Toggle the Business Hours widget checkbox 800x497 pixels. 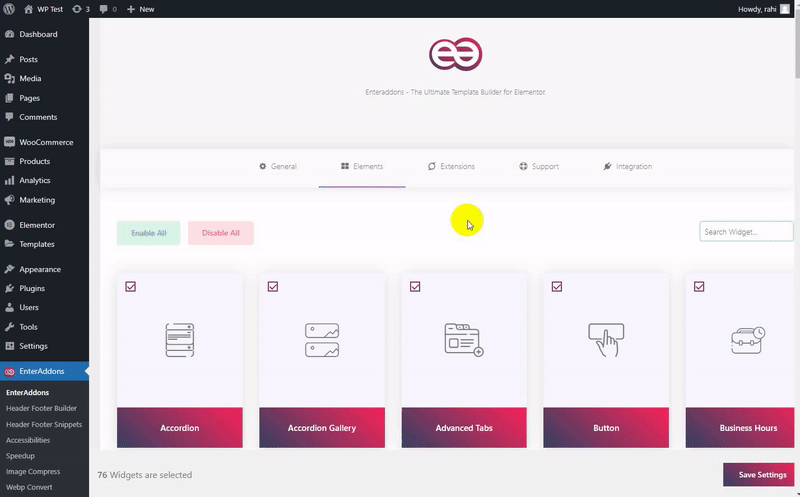point(699,287)
